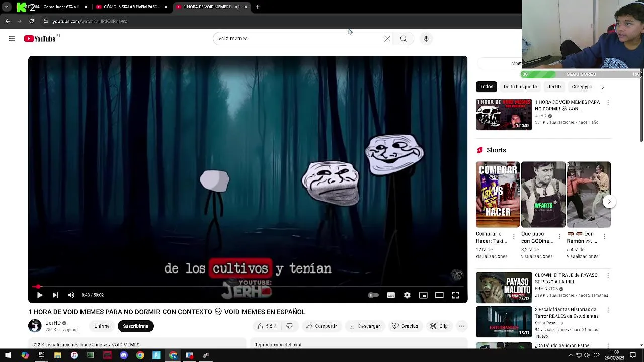Open the player settings gear

407,295
